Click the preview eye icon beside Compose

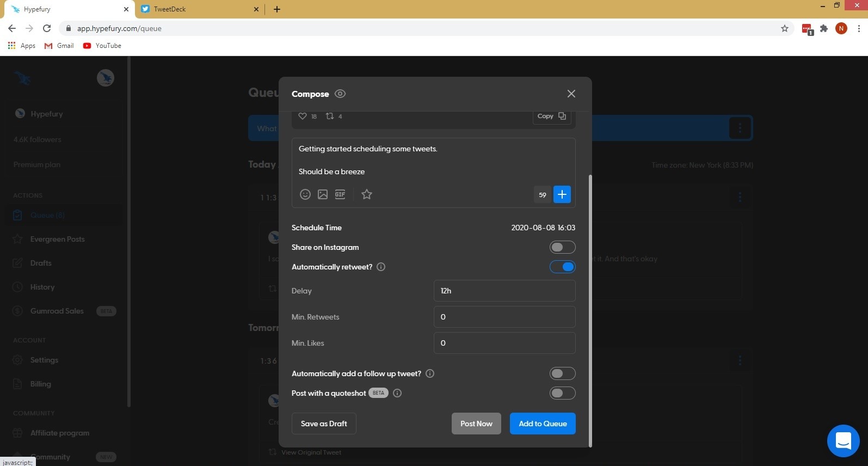[x=340, y=94]
